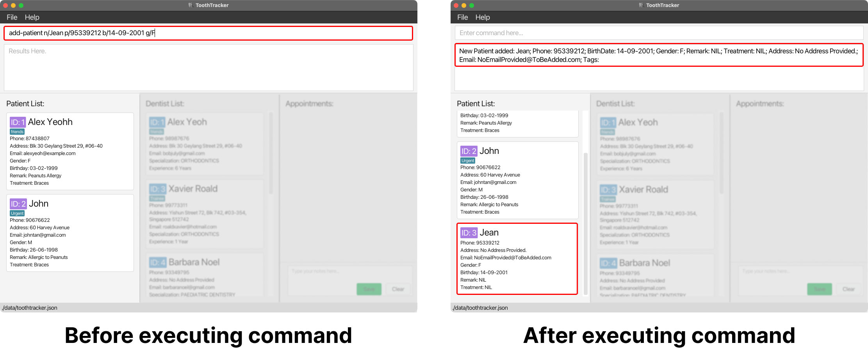
Task: Click ./data/toothtracker.json status path in left window
Action: coord(30,308)
